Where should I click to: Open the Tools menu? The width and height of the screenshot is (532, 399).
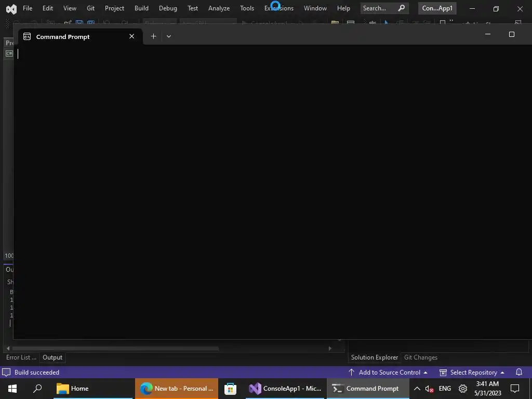tap(247, 8)
